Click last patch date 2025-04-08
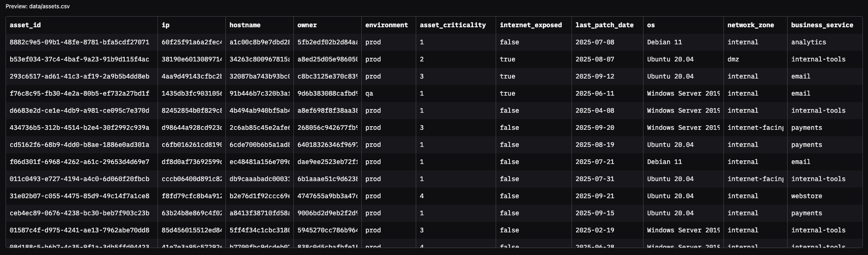This screenshot has width=868, height=255. pyautogui.click(x=595, y=111)
